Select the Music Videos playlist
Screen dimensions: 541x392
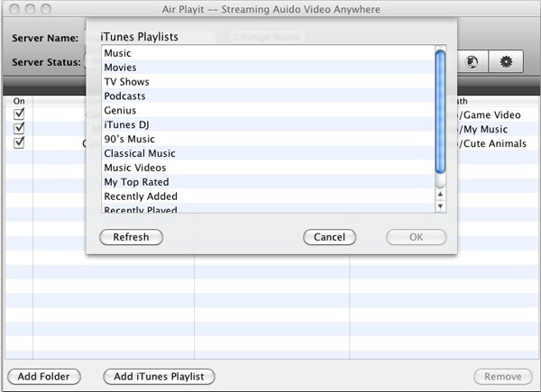(x=269, y=168)
